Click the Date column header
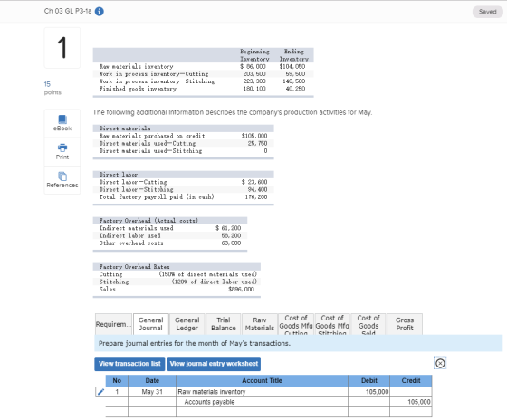The height and width of the screenshot is (420, 507). point(152,381)
